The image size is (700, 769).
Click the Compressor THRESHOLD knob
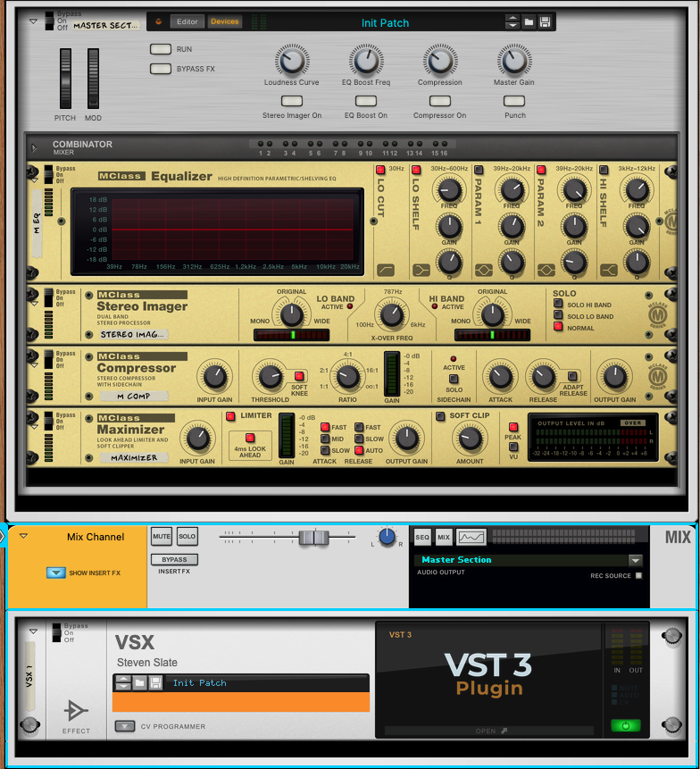[271, 377]
